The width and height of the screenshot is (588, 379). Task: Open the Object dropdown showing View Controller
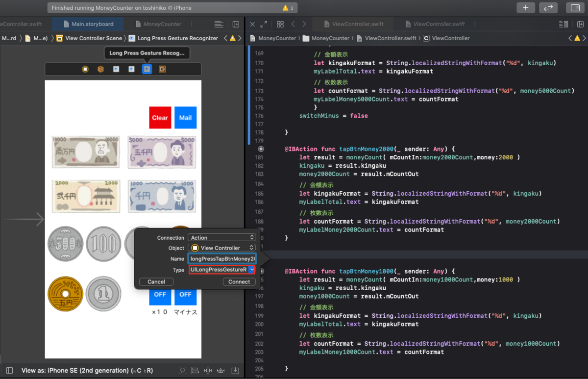222,248
